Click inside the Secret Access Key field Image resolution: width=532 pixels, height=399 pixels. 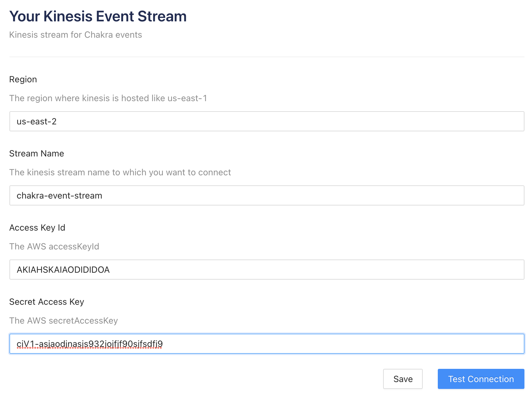[267, 344]
